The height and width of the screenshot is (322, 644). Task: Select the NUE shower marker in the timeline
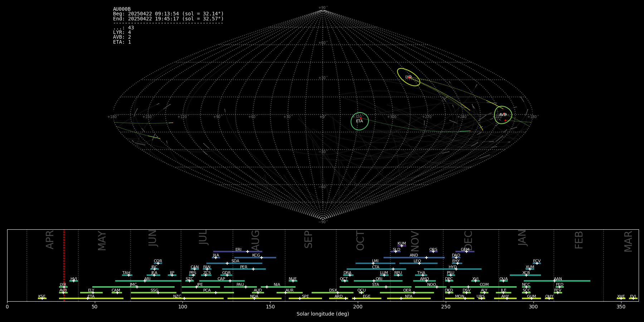click(293, 281)
